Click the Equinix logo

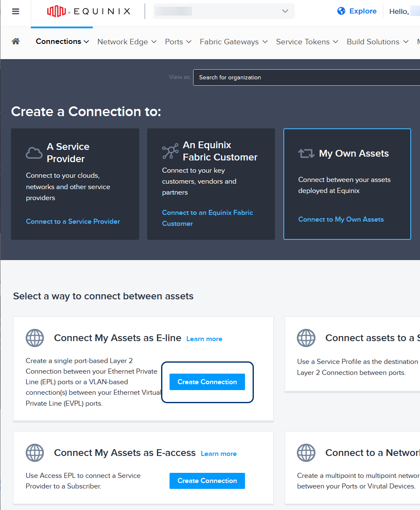89,11
